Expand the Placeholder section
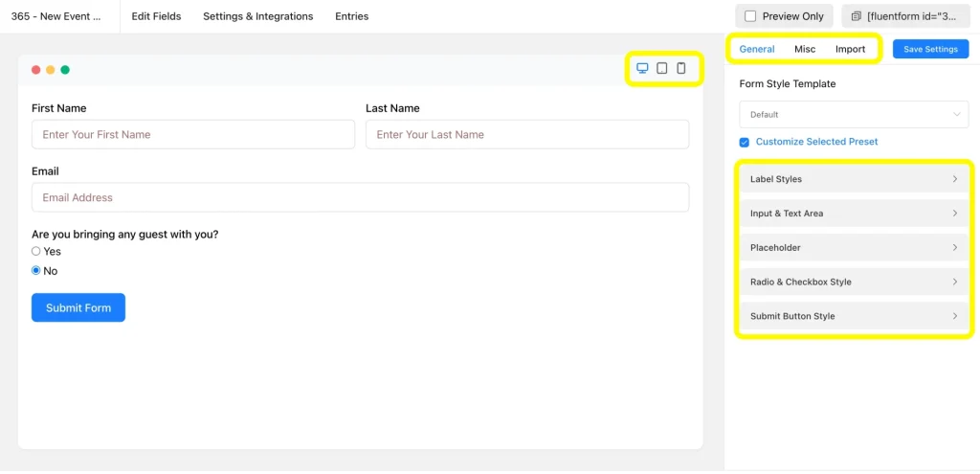Image resolution: width=980 pixels, height=474 pixels. tap(854, 248)
